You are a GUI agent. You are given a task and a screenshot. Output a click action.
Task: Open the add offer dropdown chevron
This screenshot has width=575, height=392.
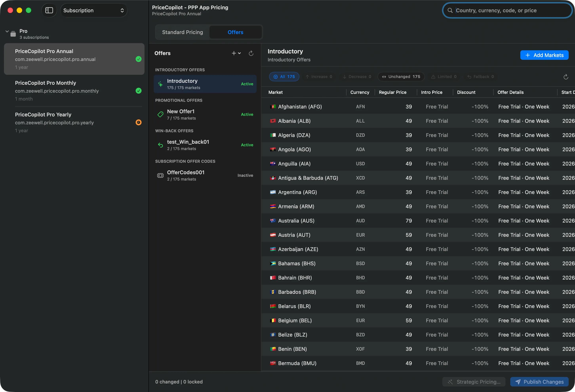coord(240,53)
